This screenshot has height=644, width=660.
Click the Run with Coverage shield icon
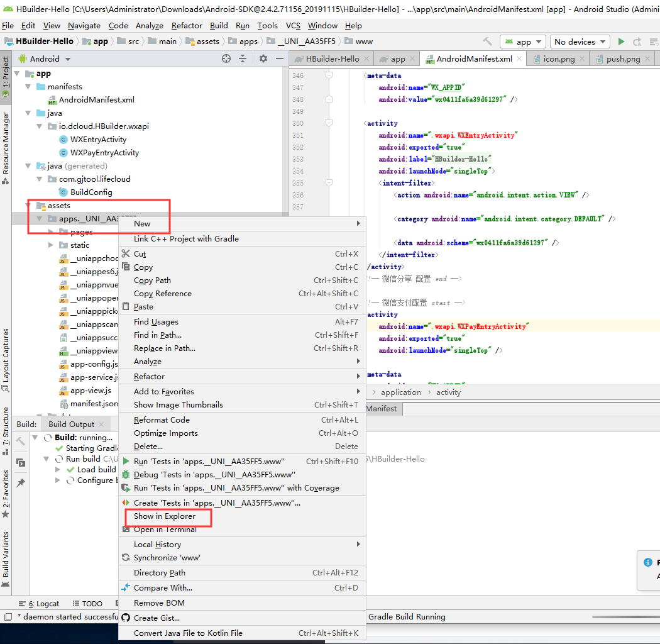(x=126, y=488)
